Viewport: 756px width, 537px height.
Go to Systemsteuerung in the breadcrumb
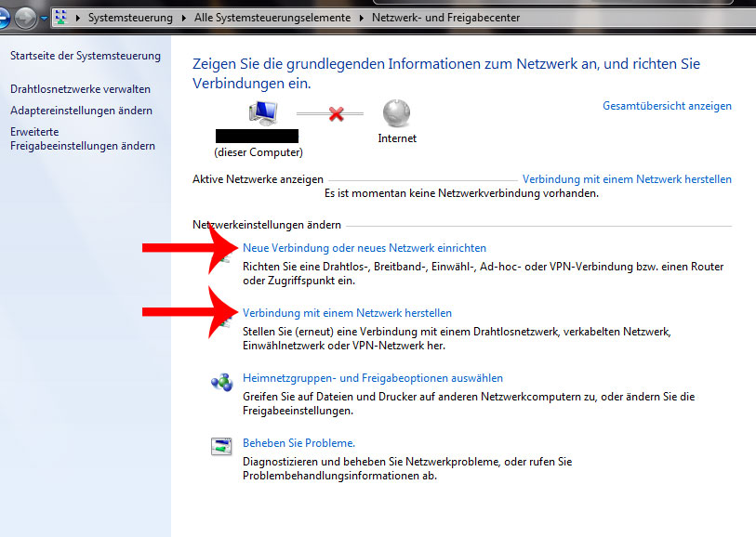click(x=130, y=18)
